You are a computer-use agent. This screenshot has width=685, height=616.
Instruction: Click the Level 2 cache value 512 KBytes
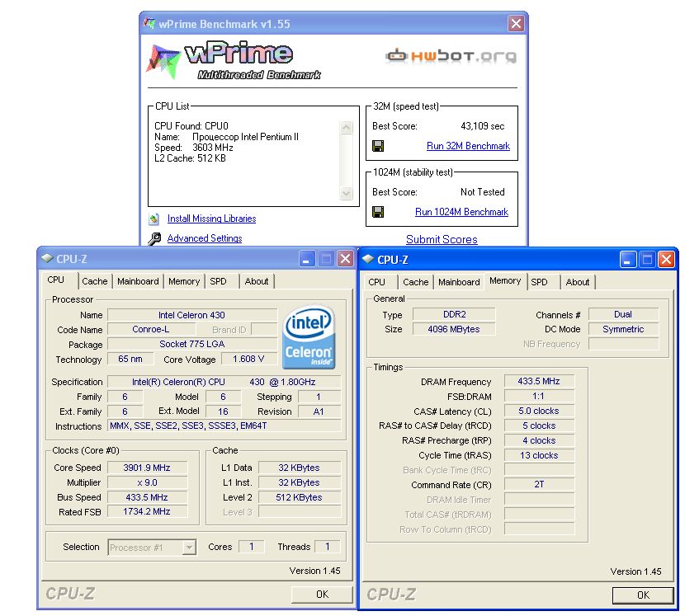(x=300, y=497)
